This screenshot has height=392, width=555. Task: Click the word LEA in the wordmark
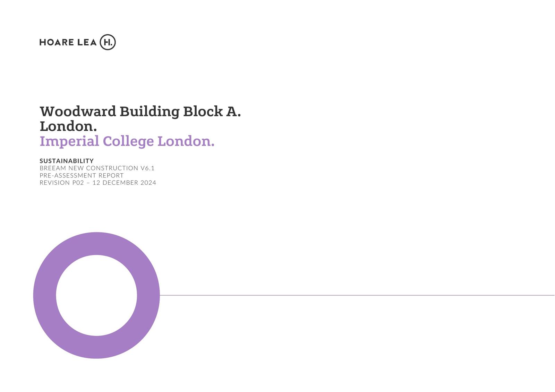click(87, 42)
